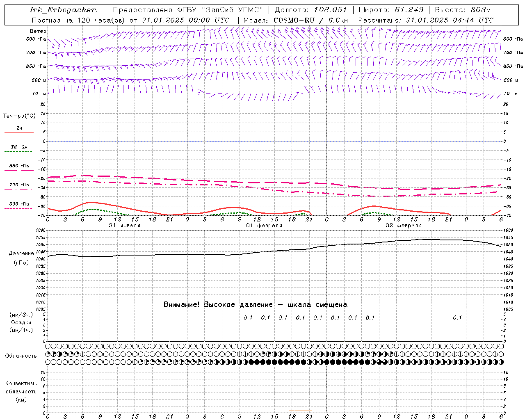Click the Тем-ра(°C) temperature panel label

[19, 116]
